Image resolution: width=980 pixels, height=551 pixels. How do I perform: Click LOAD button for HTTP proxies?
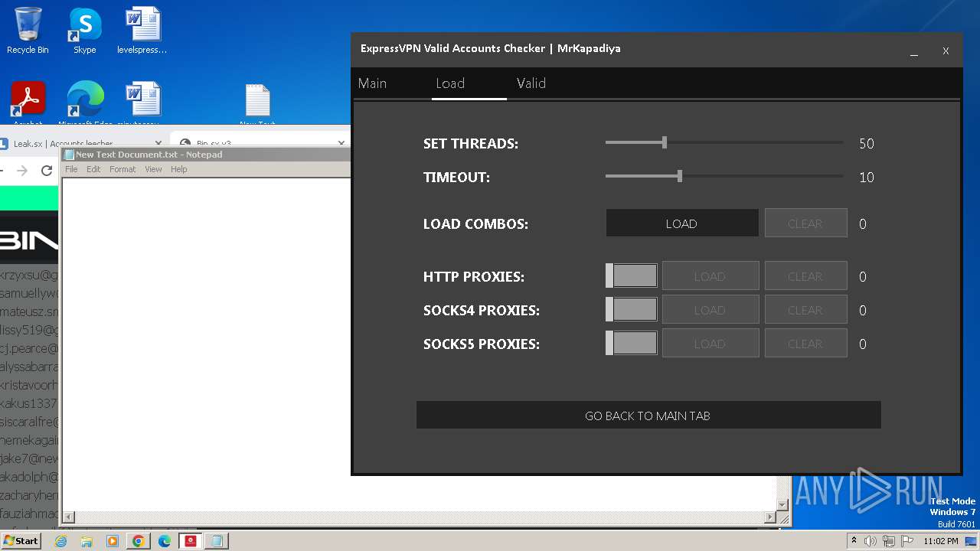pyautogui.click(x=710, y=276)
